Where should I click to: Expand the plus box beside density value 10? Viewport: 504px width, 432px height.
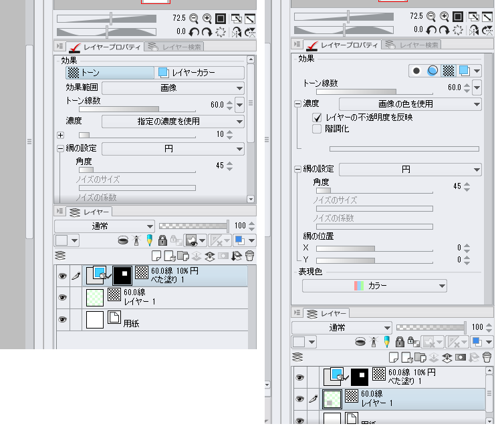coord(60,135)
